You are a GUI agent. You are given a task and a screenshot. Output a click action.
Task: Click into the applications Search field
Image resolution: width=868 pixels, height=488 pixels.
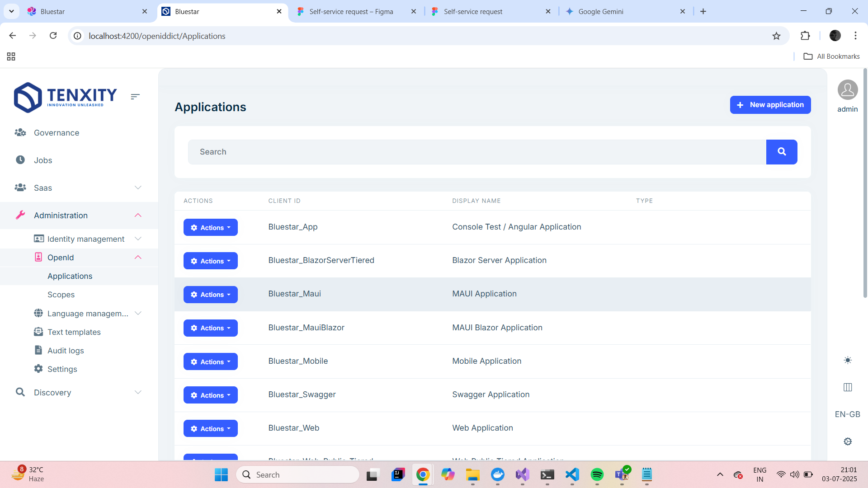[477, 152]
